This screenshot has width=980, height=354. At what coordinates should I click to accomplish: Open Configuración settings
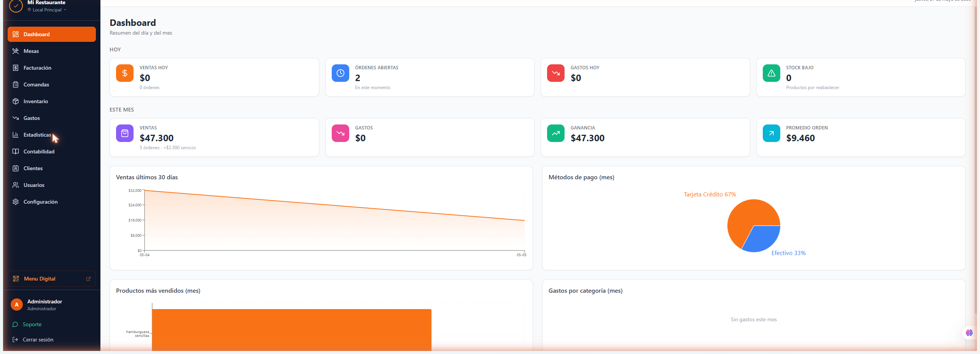pos(51,202)
